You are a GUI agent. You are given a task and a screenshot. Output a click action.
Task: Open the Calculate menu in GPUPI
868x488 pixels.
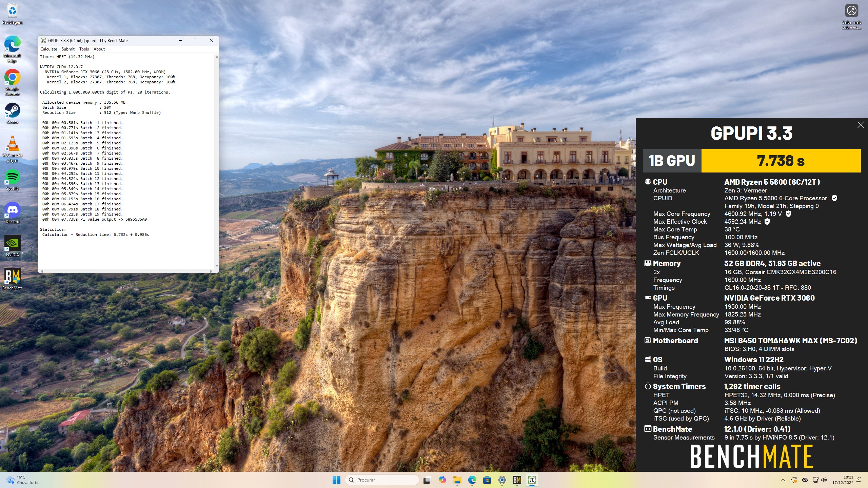[x=48, y=49]
